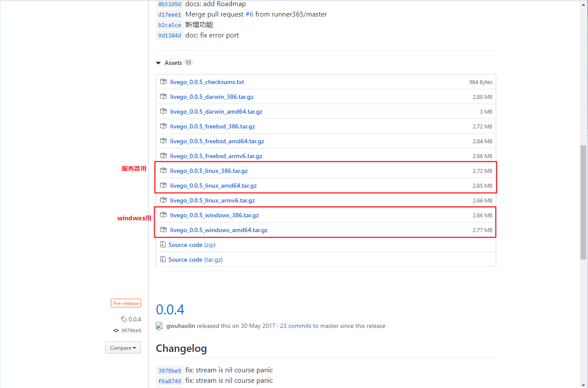Download livego_0.0.5_windows_386.tar.gz
The height and width of the screenshot is (388, 588).
(214, 215)
